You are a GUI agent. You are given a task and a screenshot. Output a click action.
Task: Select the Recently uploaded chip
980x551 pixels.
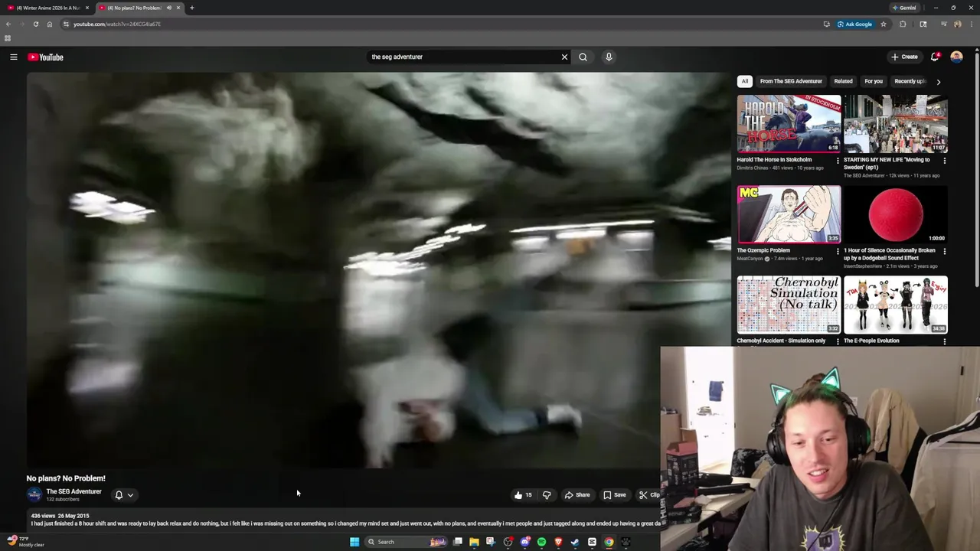[x=910, y=81]
